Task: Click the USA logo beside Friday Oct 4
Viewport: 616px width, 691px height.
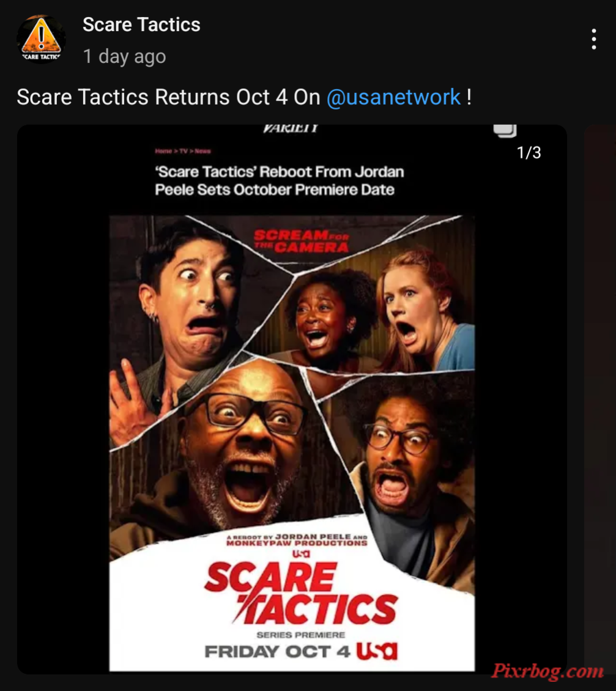Action: pos(377,651)
